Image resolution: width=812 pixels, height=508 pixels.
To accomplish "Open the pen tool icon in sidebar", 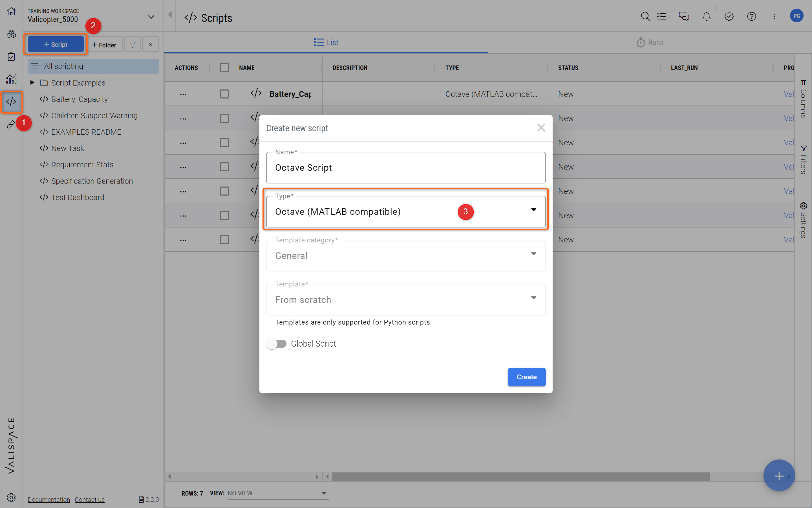I will [10, 124].
